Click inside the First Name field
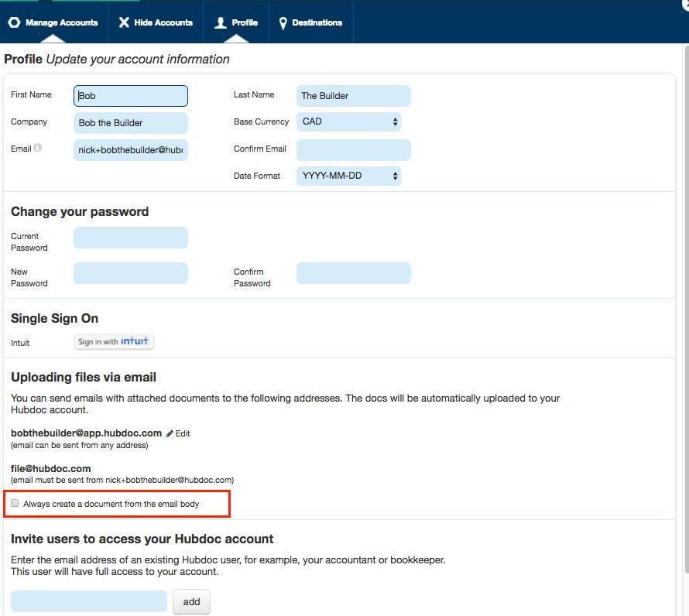Image resolution: width=689 pixels, height=616 pixels. [130, 95]
